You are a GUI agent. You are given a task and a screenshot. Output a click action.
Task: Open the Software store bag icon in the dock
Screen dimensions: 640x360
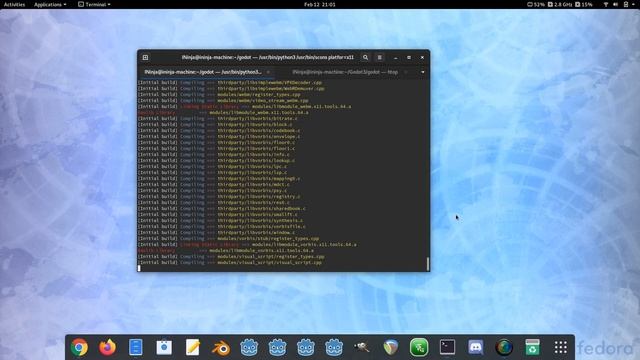point(164,347)
